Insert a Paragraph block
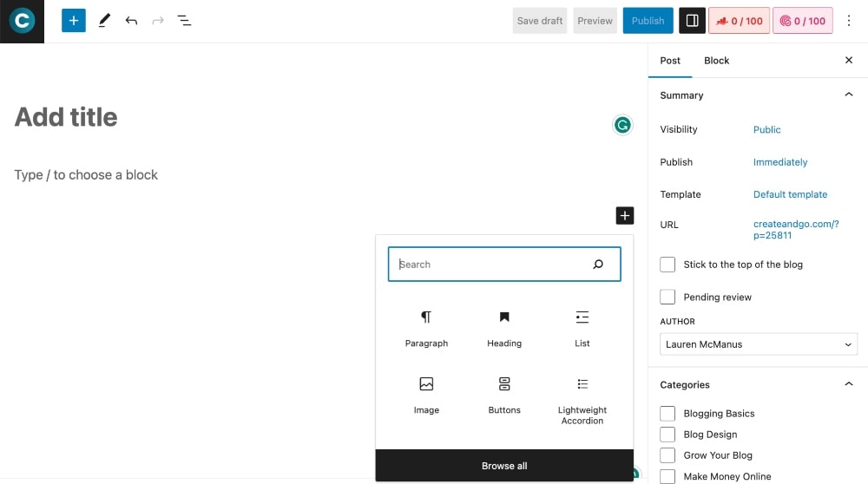The image size is (868, 484). coord(426,329)
